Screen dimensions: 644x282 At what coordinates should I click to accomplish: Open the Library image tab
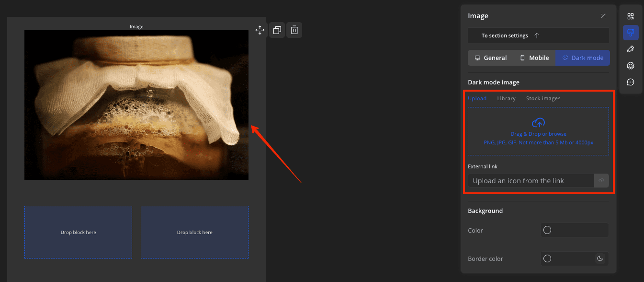pos(506,98)
